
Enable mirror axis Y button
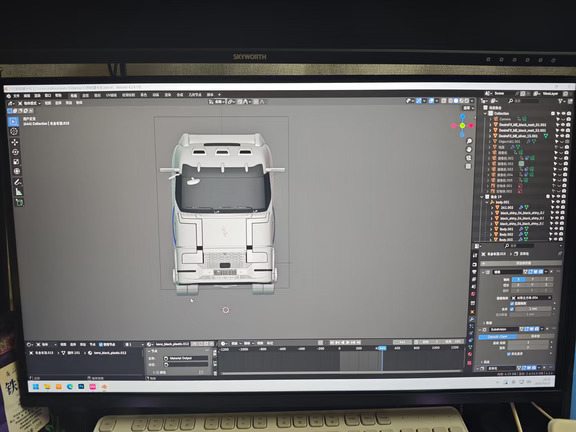[533, 280]
